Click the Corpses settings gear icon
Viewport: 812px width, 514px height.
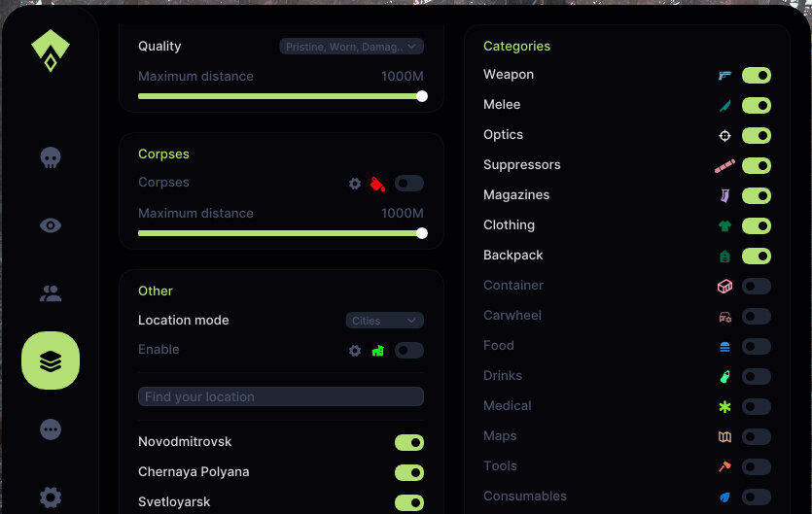(x=355, y=184)
